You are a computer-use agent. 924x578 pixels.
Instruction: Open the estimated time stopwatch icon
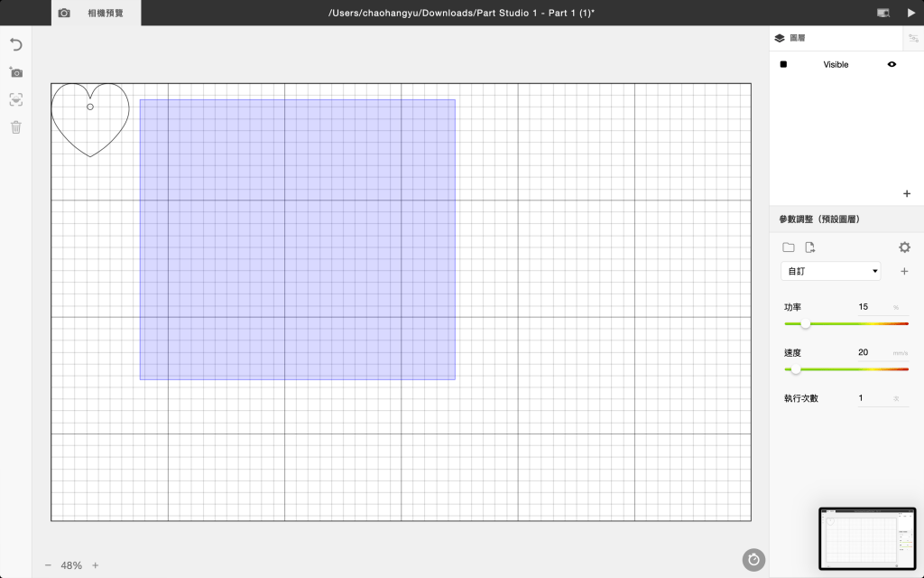coord(753,560)
